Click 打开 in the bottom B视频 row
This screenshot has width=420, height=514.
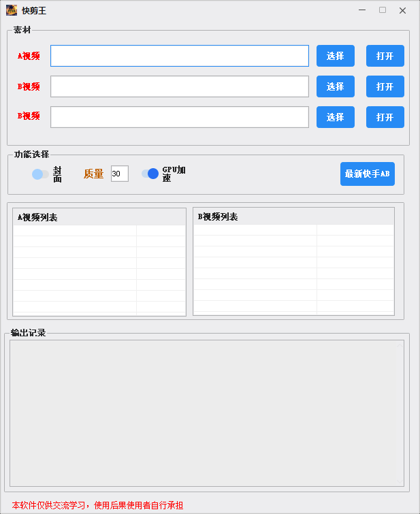[x=385, y=117]
